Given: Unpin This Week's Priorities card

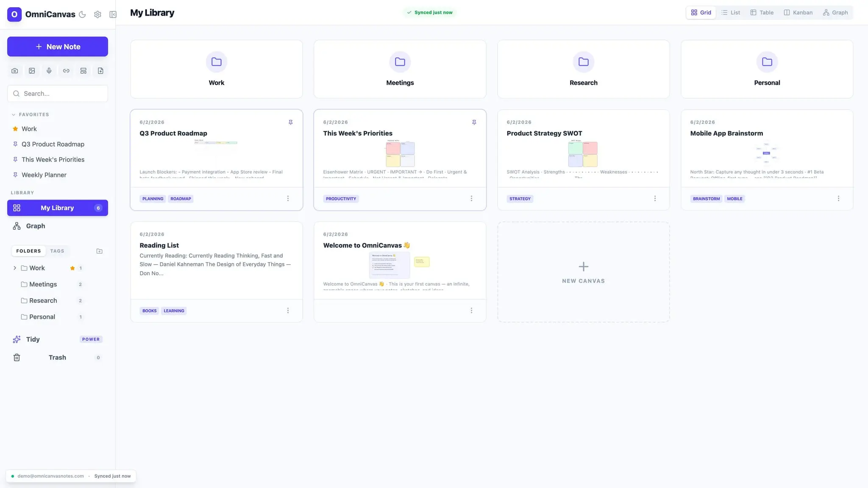Looking at the screenshot, I should [x=474, y=122].
